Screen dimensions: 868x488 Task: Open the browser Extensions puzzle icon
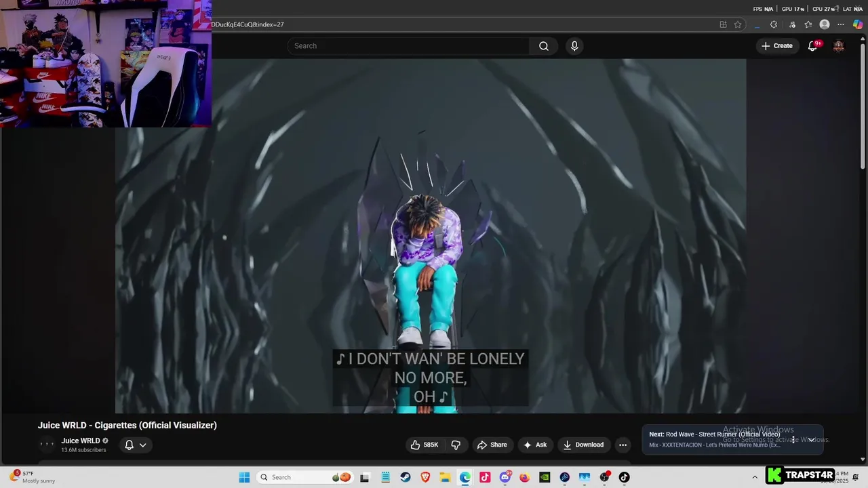774,24
